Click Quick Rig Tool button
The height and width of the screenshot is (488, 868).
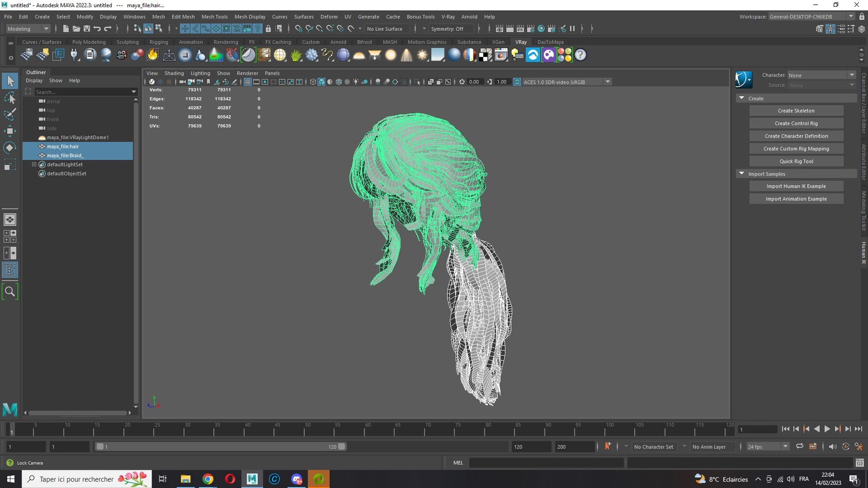point(796,161)
